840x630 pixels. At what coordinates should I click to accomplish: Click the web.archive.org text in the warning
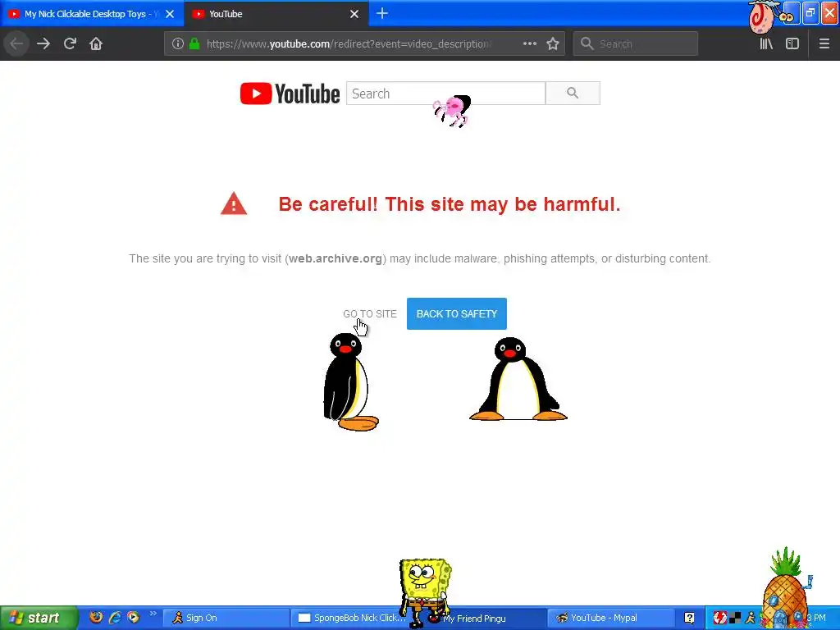coord(336,258)
